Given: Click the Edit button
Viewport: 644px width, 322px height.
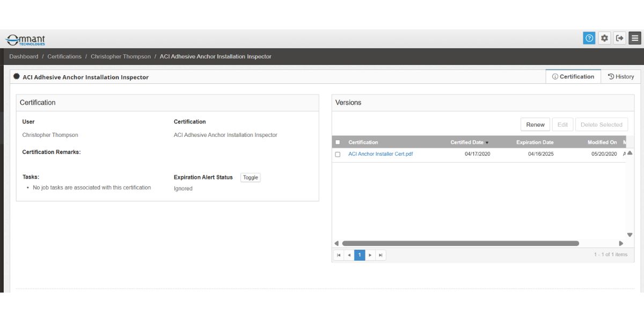Looking at the screenshot, I should [562, 125].
